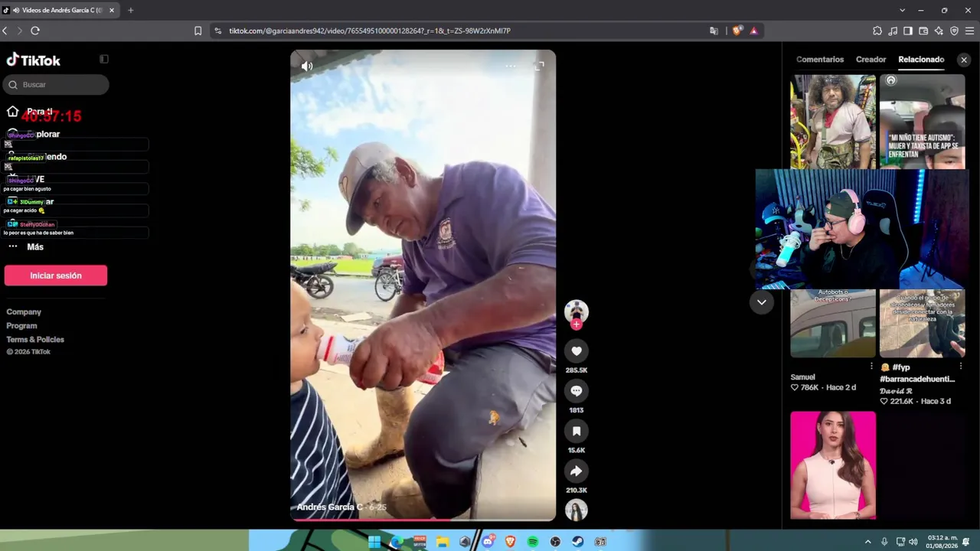Toggle the Brave browser sidebar panel
This screenshot has height=551, width=980.
908,31
